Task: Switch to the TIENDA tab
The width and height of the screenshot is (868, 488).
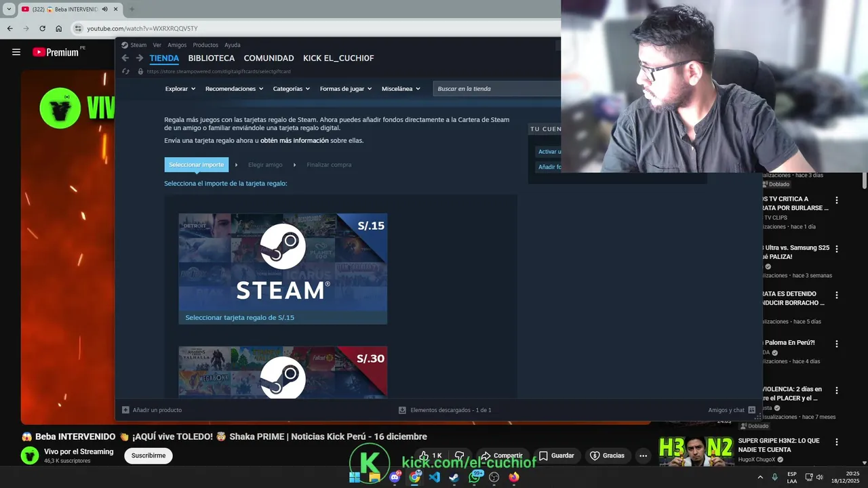Action: pyautogui.click(x=164, y=58)
